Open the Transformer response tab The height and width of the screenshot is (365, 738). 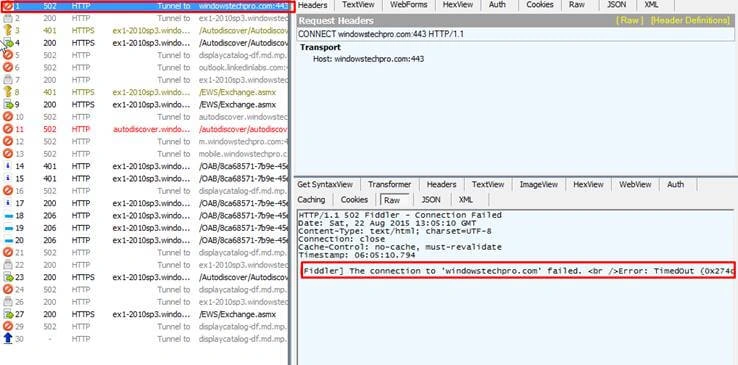[389, 185]
